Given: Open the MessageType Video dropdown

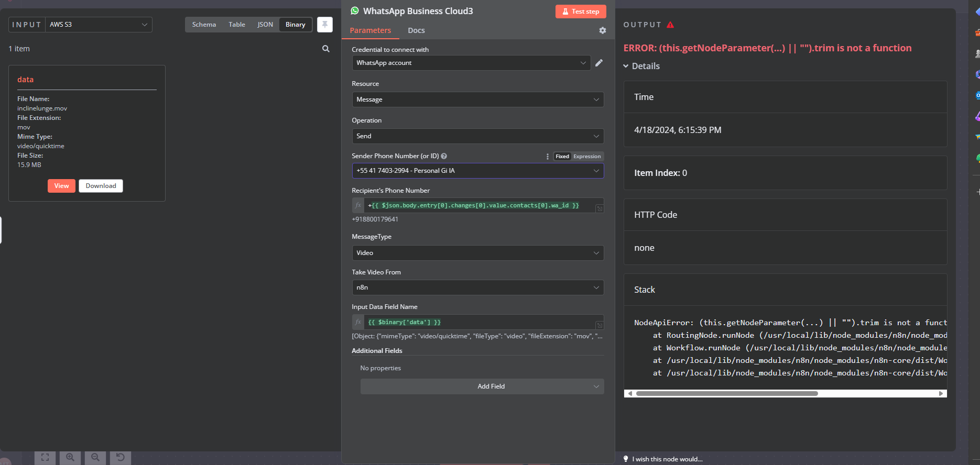Looking at the screenshot, I should 478,253.
